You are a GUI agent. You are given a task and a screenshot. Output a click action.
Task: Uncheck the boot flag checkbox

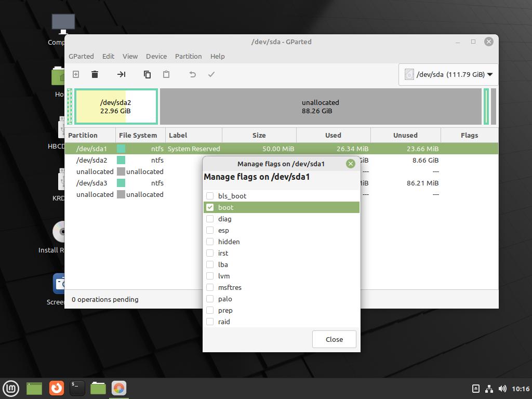tap(210, 207)
